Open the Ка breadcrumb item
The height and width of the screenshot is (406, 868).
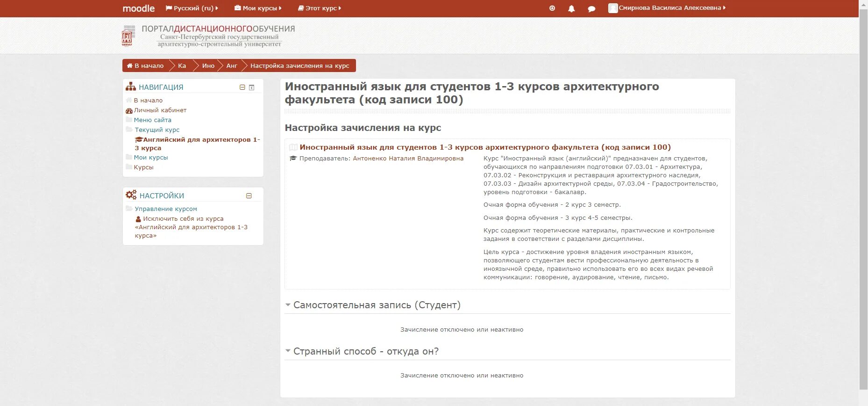tap(182, 65)
